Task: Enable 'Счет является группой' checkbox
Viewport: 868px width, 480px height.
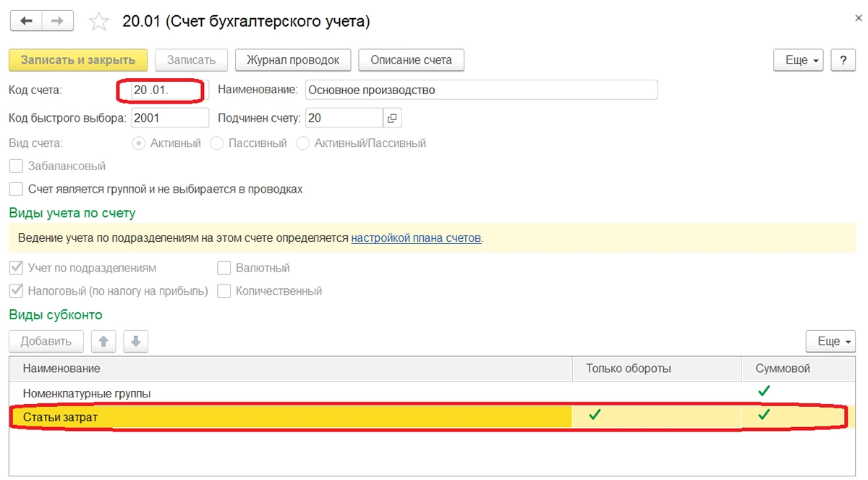Action: tap(16, 189)
